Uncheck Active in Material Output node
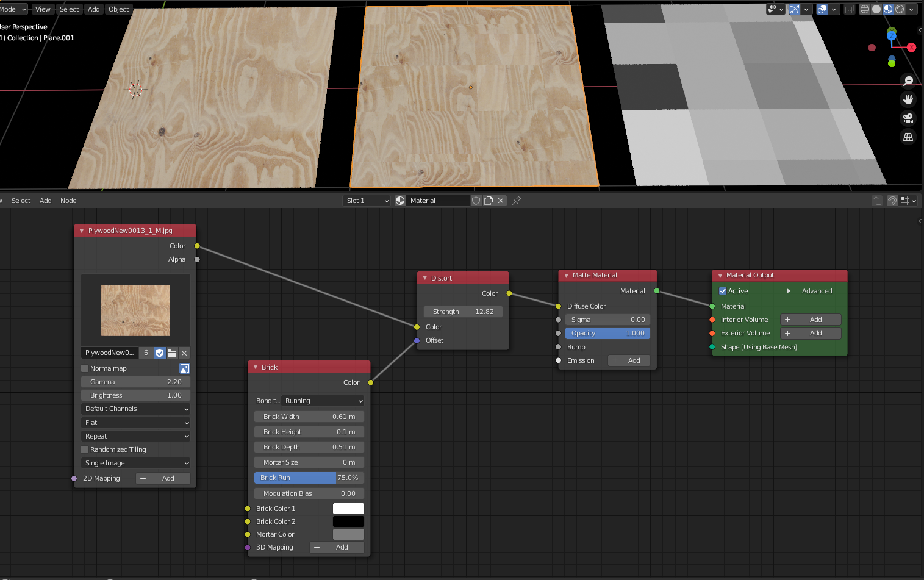Viewport: 924px width, 580px height. pos(723,291)
